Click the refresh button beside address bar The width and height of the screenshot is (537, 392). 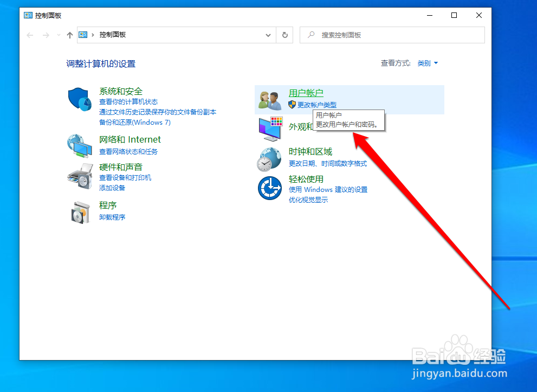pos(284,35)
